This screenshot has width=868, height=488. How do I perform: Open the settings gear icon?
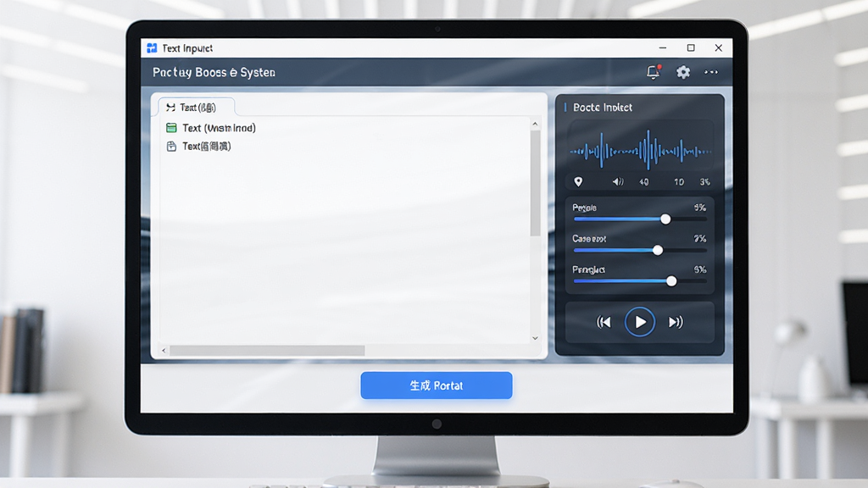(x=683, y=72)
